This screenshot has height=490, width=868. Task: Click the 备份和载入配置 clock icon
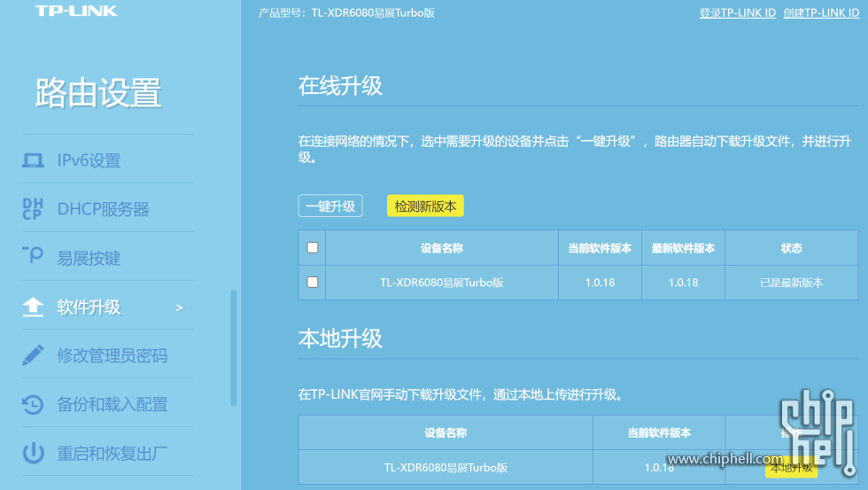33,405
